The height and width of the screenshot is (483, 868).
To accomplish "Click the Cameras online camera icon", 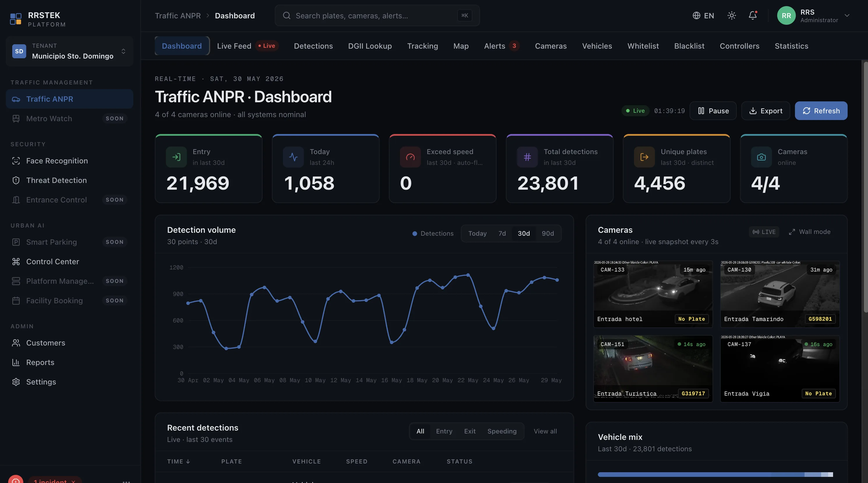I will [761, 157].
